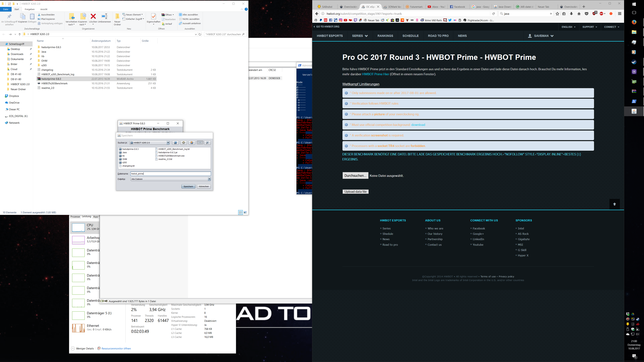Screen dimensions: 644x362
Task: Open Firefox downloads arrow icon
Action: pos(571,14)
